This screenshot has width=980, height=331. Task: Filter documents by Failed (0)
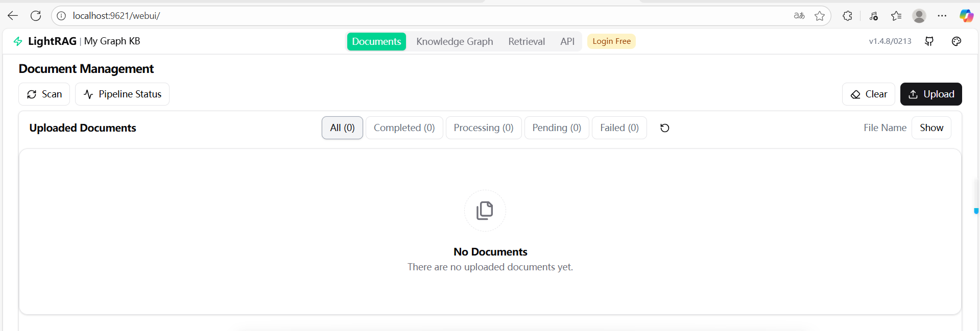click(x=619, y=128)
